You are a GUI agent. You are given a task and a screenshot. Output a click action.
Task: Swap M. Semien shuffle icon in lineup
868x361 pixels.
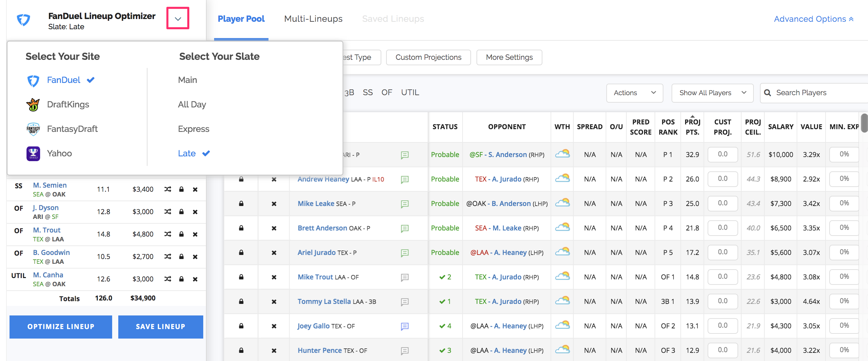(168, 189)
